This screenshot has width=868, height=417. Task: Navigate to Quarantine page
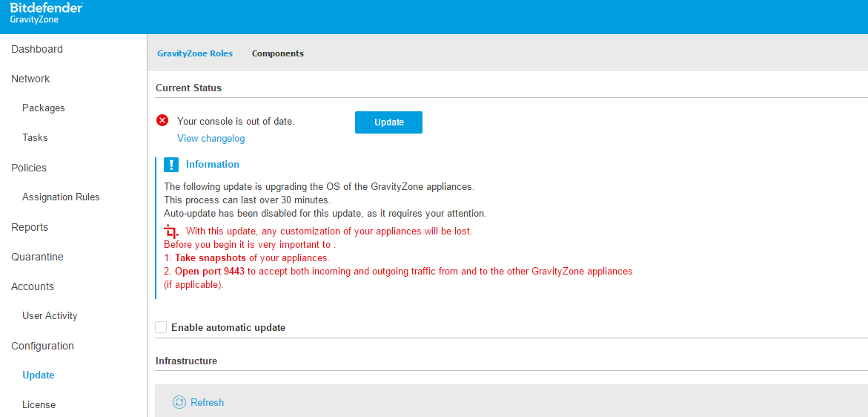click(x=37, y=257)
